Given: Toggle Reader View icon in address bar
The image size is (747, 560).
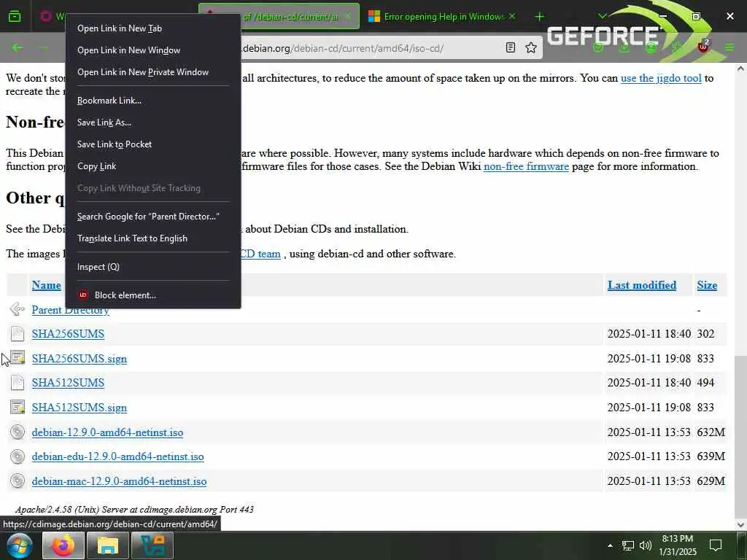Looking at the screenshot, I should click(510, 47).
